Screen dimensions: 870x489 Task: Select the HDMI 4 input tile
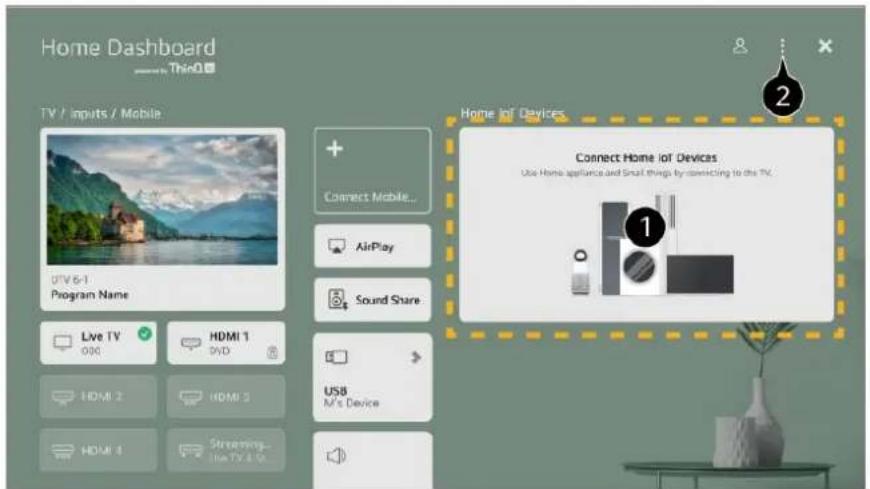98,450
